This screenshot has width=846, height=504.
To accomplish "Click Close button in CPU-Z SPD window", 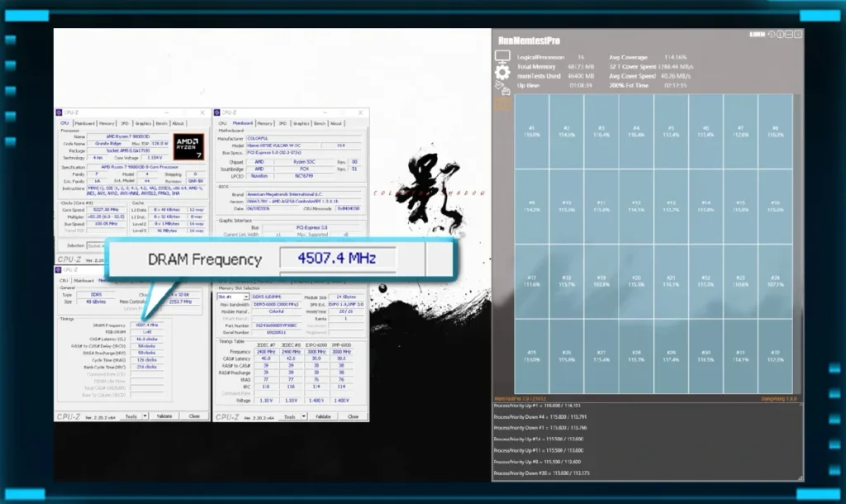I will tap(353, 416).
